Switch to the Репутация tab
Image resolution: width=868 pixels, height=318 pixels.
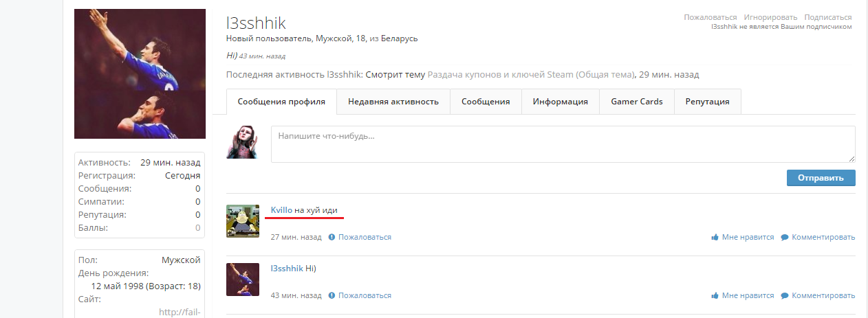pyautogui.click(x=708, y=101)
